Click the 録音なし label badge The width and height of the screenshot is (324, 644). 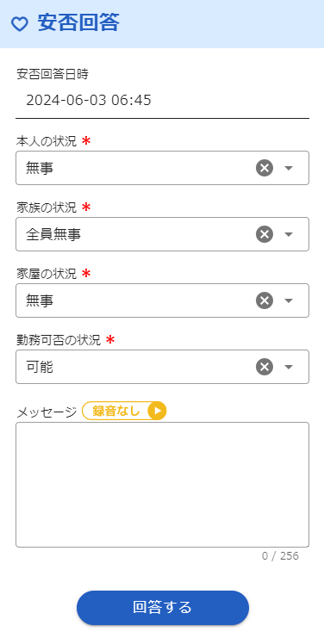point(116,412)
